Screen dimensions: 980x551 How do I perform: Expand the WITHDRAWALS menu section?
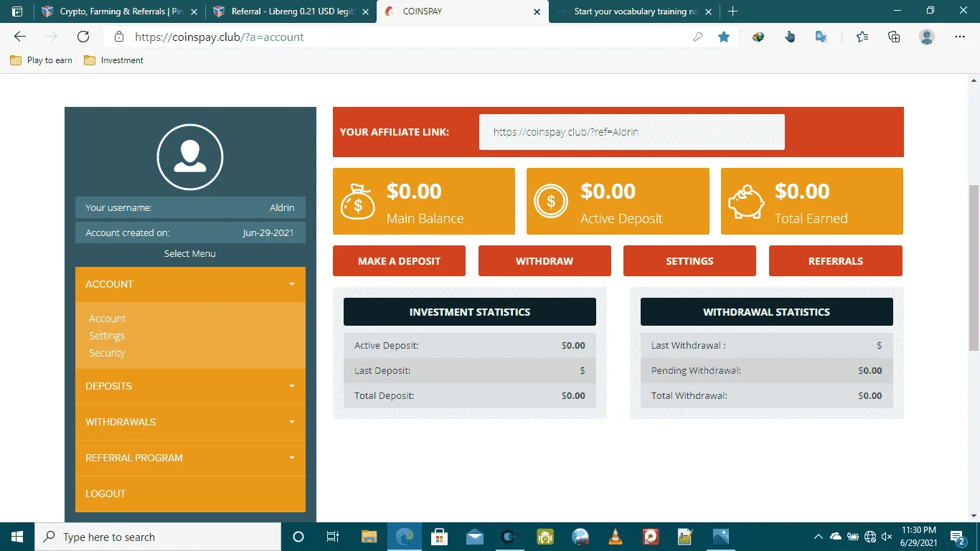point(190,422)
